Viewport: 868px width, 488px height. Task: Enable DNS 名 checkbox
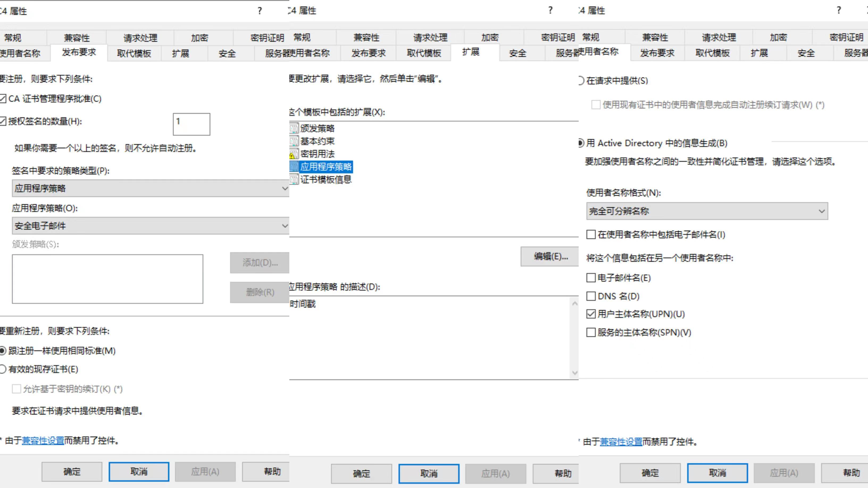[x=591, y=296]
